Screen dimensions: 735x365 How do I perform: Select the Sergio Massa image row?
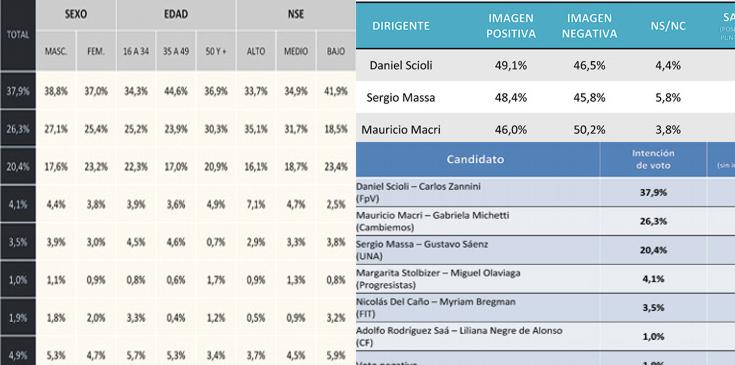click(x=546, y=97)
